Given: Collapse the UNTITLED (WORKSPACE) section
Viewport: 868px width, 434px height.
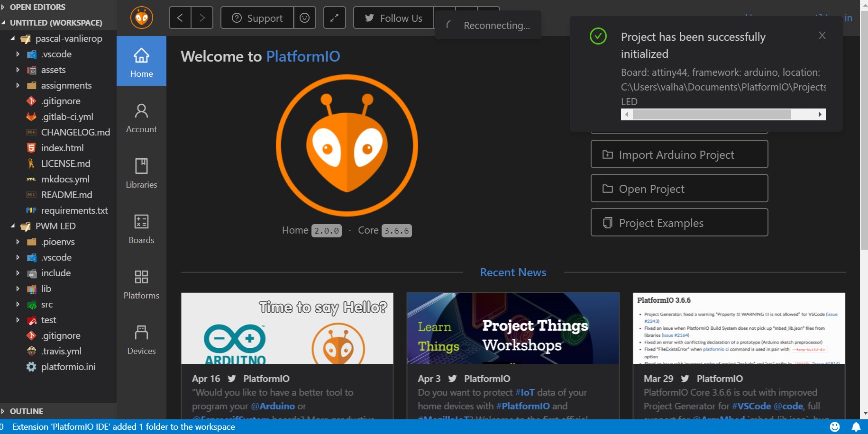Looking at the screenshot, I should tap(3, 23).
